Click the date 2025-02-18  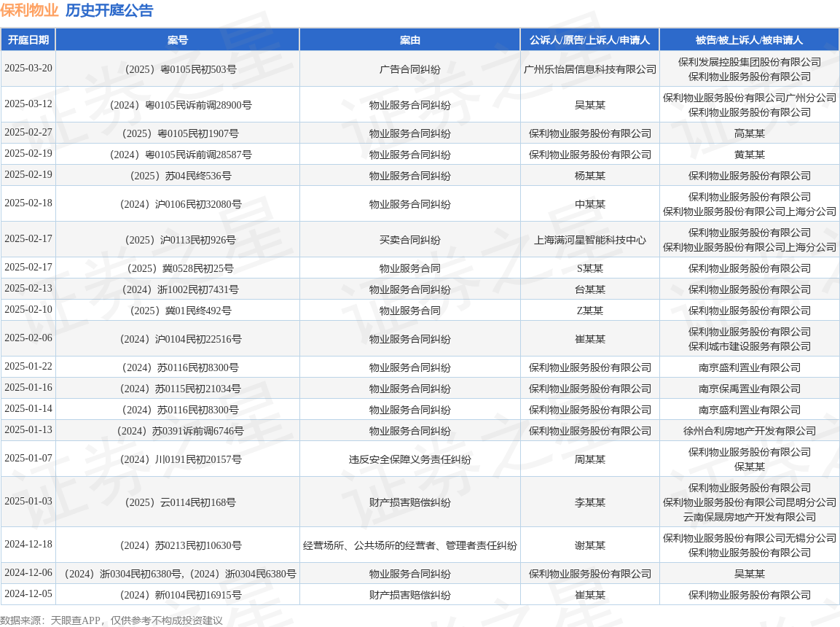pyautogui.click(x=28, y=203)
